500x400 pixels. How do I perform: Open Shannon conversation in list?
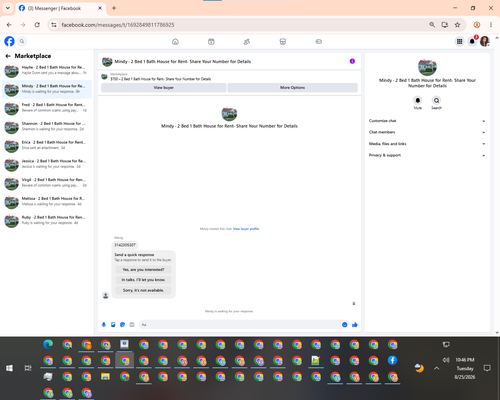pos(47,126)
